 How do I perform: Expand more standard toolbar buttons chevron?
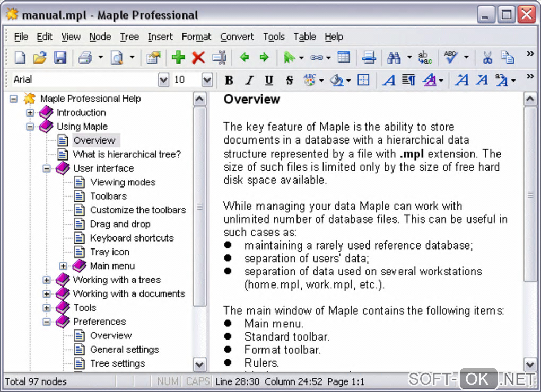(x=530, y=54)
